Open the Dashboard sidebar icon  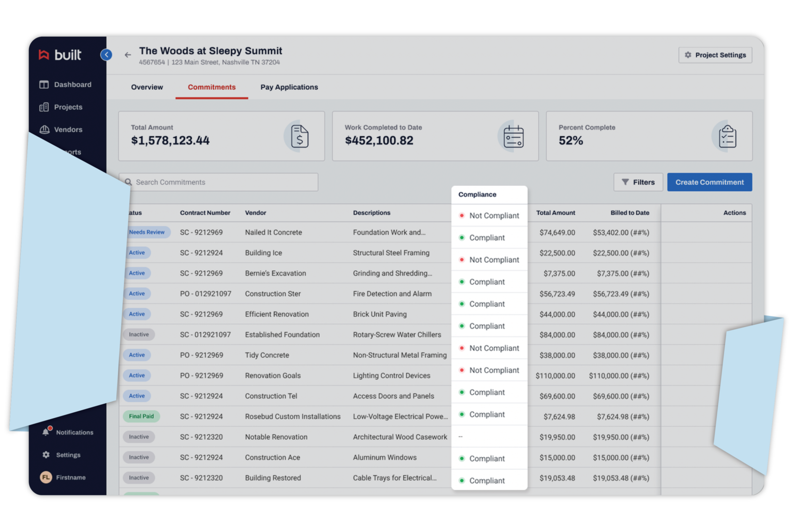44,85
